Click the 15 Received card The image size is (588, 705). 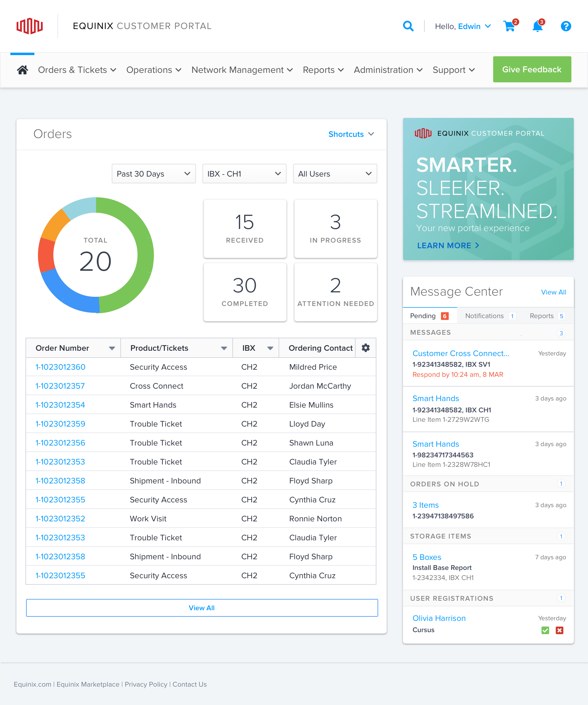[x=245, y=229]
